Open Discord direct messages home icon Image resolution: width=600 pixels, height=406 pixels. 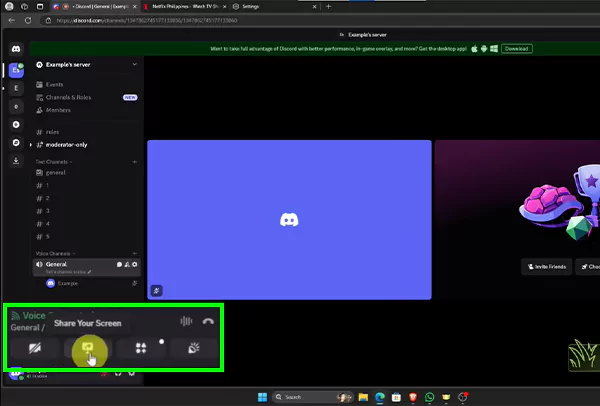16,49
